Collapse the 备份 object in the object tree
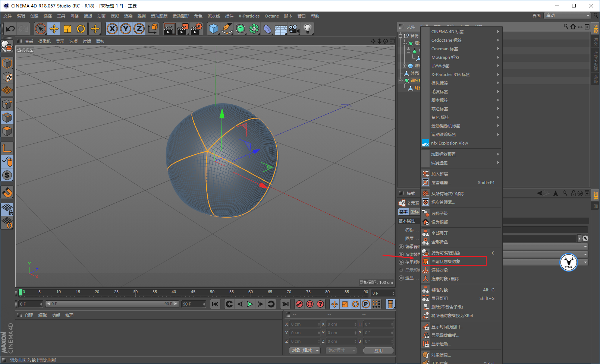 tap(400, 36)
